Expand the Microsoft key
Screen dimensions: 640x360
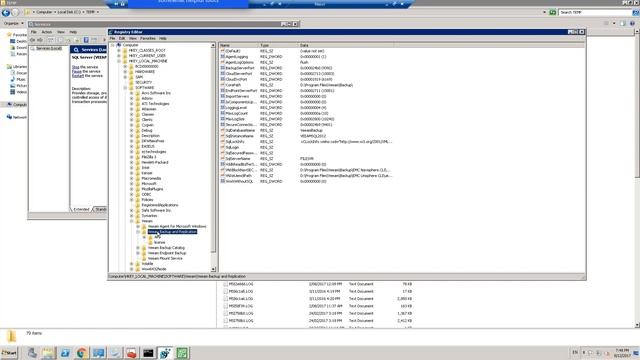coord(132,184)
